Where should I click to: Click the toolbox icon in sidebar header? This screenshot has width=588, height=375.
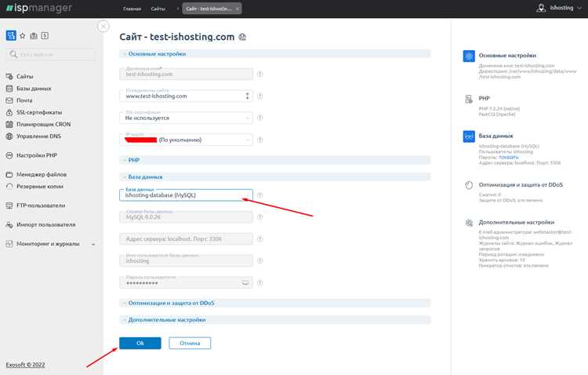34,35
